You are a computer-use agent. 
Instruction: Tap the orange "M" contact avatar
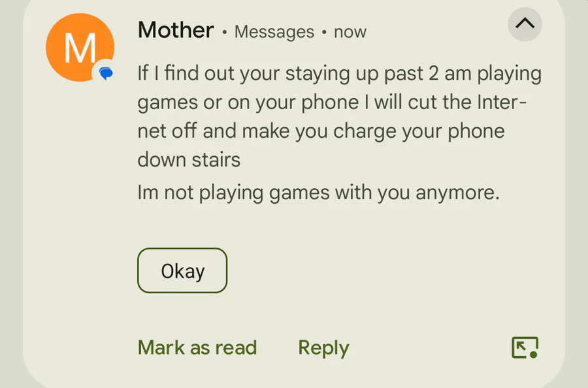tap(80, 47)
